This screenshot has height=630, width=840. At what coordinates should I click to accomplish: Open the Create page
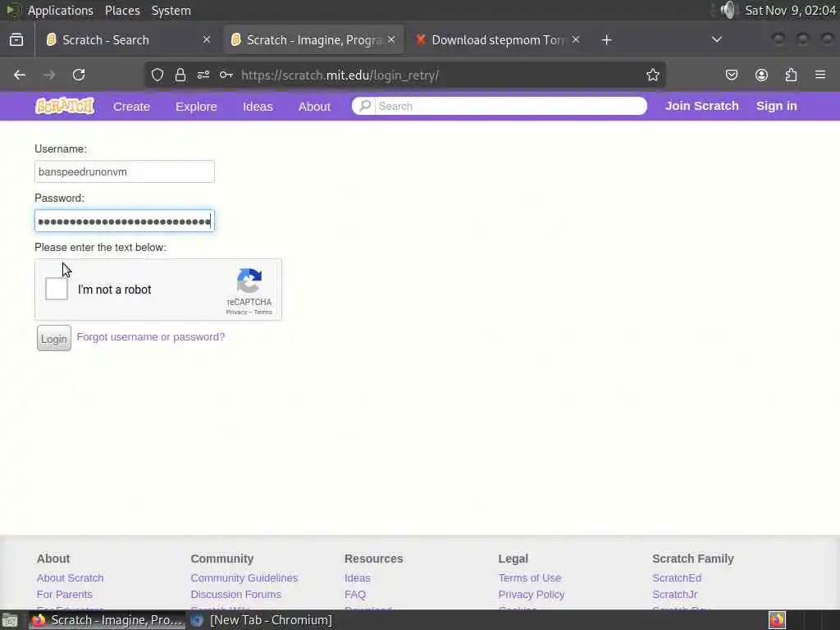131,107
